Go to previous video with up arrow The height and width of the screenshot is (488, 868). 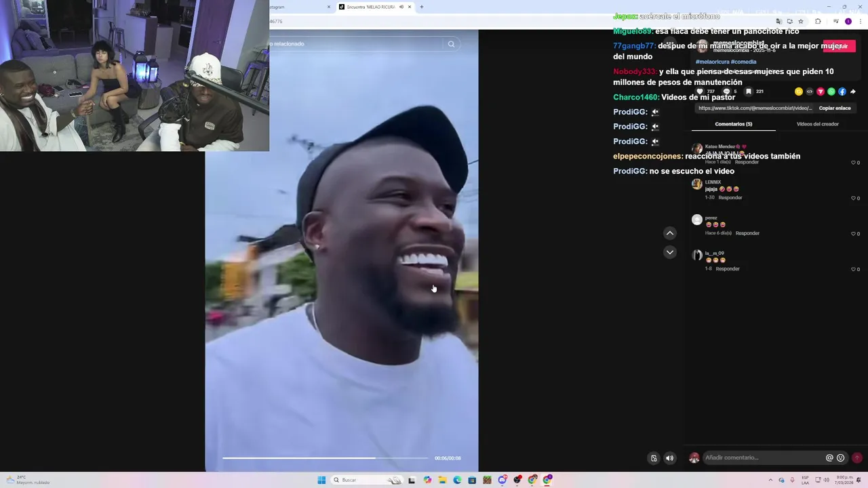670,233
